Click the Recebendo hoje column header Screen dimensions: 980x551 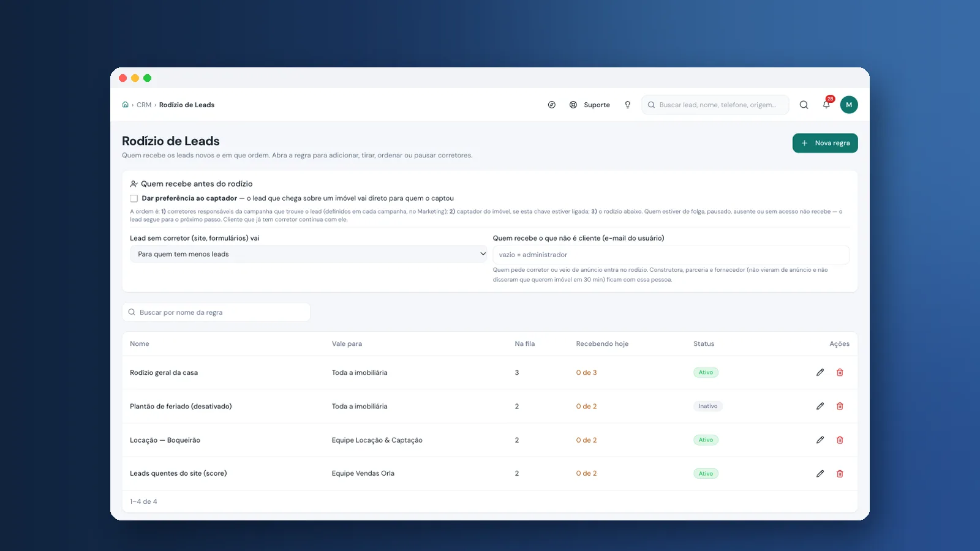602,343
